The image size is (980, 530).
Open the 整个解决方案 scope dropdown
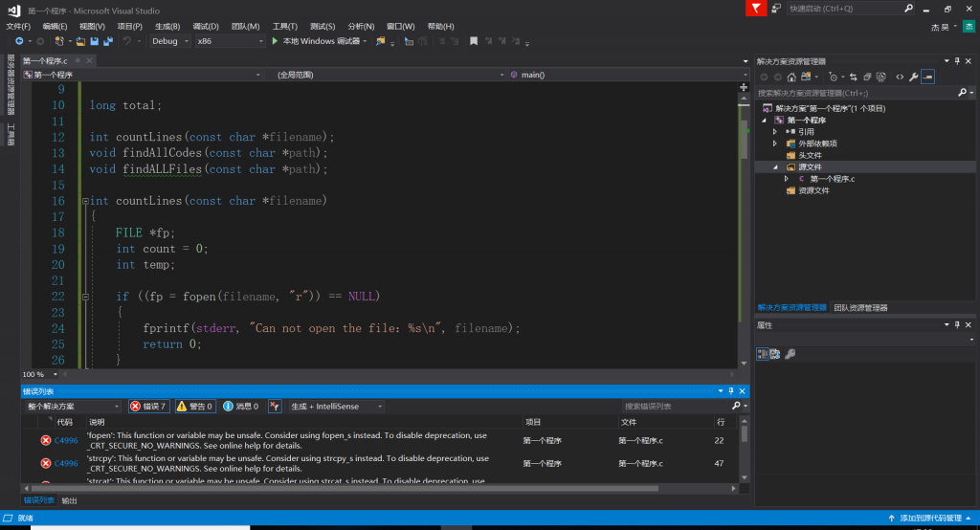click(x=73, y=407)
